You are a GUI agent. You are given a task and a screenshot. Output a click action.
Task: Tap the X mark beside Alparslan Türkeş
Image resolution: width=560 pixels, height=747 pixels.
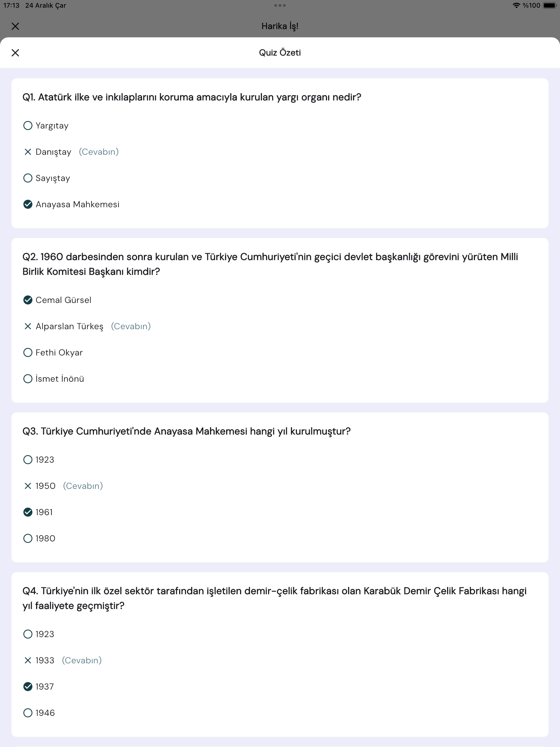click(28, 326)
